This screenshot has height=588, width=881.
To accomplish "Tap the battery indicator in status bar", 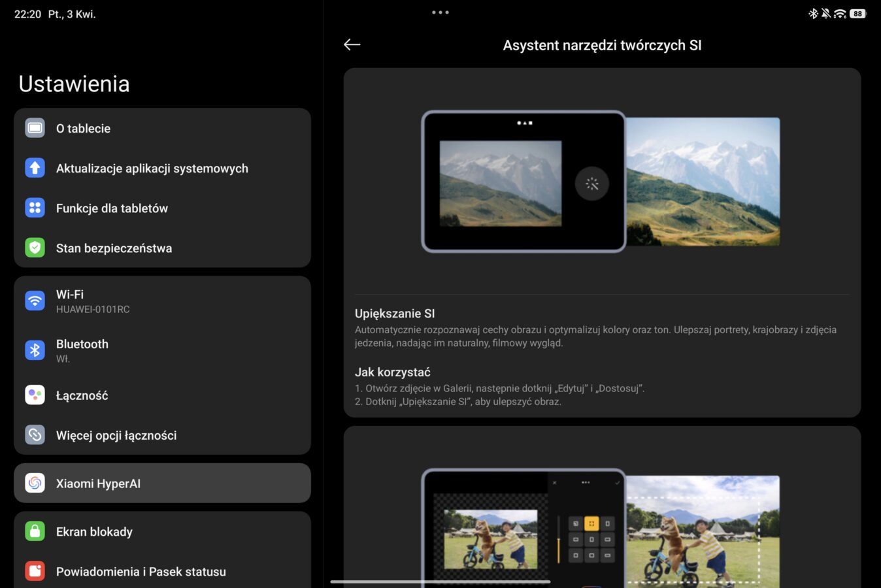I will click(857, 14).
